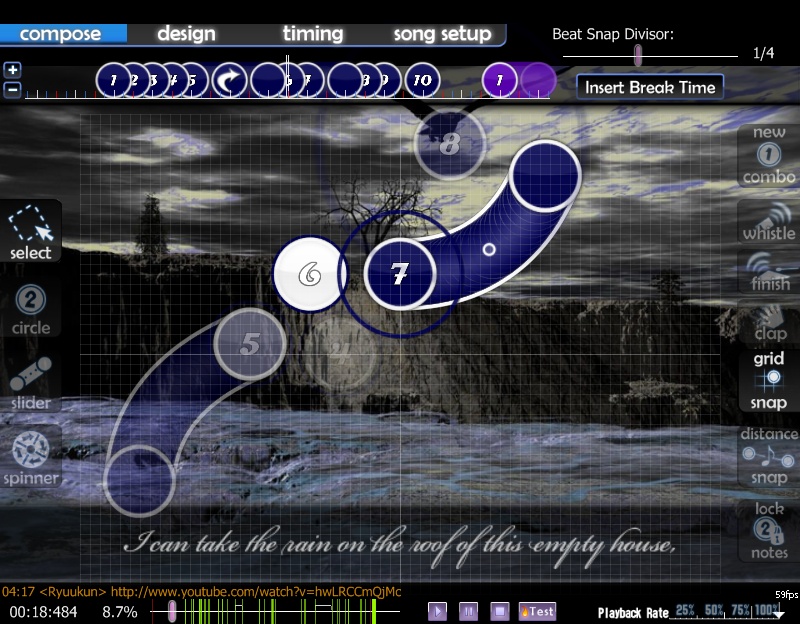The height and width of the screenshot is (624, 800).
Task: Click the reverse arrow on timeline slider
Action: (230, 80)
